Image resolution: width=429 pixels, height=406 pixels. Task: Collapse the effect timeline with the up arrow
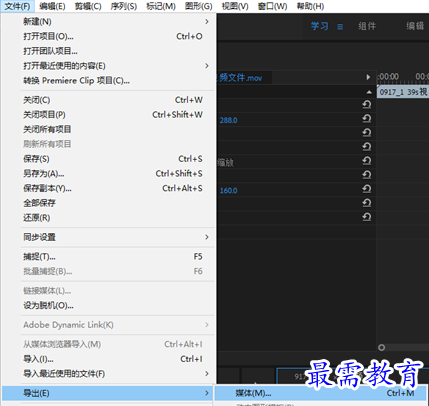[369, 92]
